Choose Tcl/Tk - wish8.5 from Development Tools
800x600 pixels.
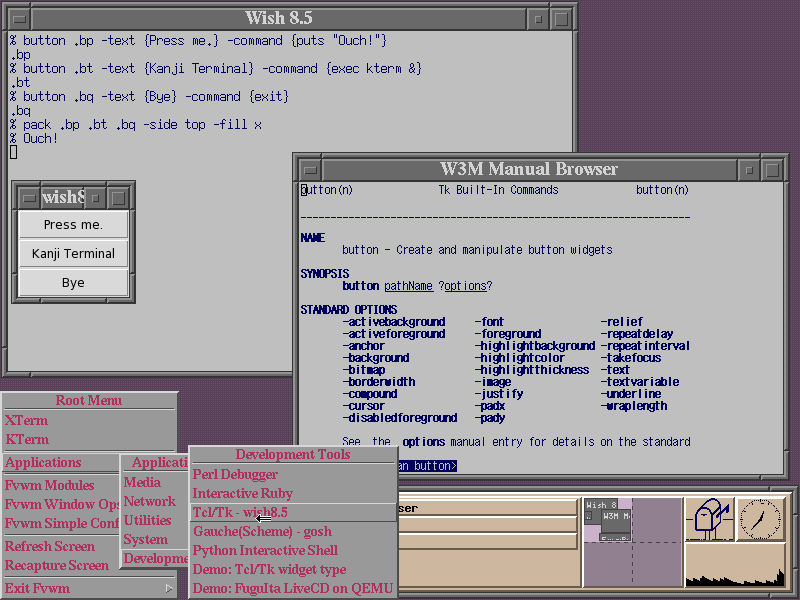(240, 512)
